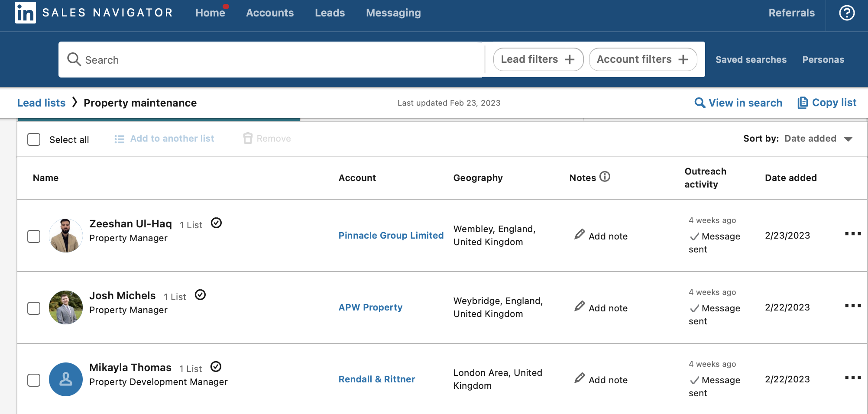
Task: Open the Accounts menu
Action: pos(270,13)
